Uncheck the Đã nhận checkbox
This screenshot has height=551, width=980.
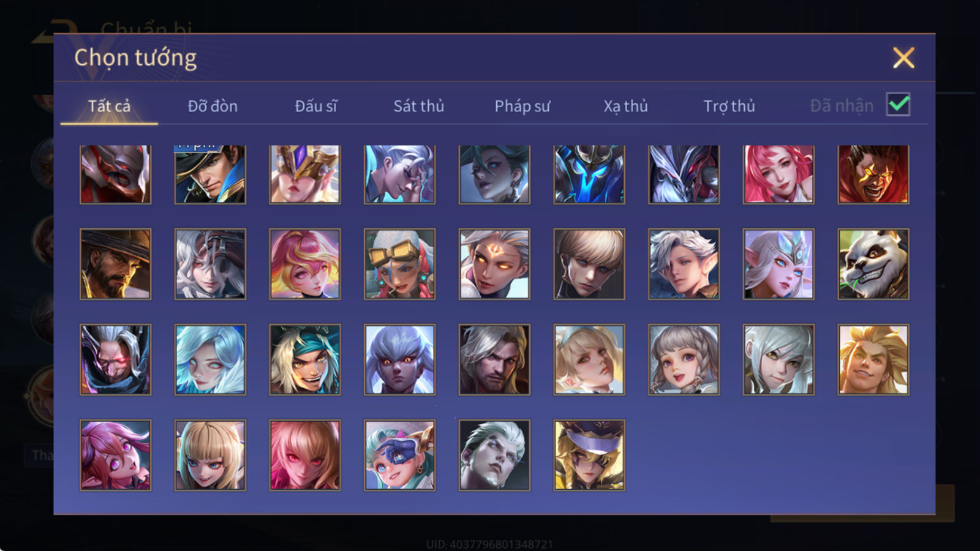(898, 105)
